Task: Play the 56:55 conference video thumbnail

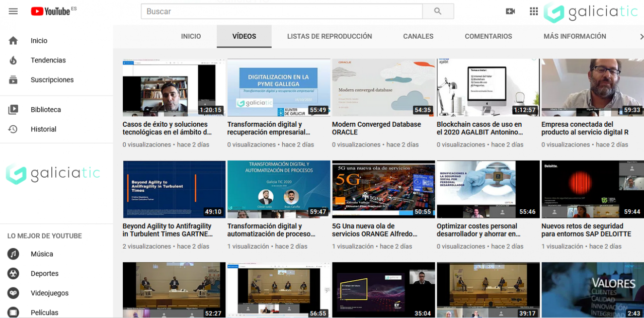Action: [279, 290]
